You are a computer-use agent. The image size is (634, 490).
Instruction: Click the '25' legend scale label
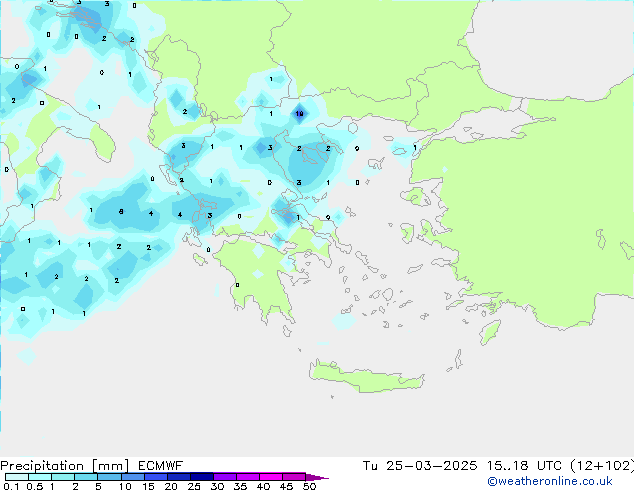[194, 486]
